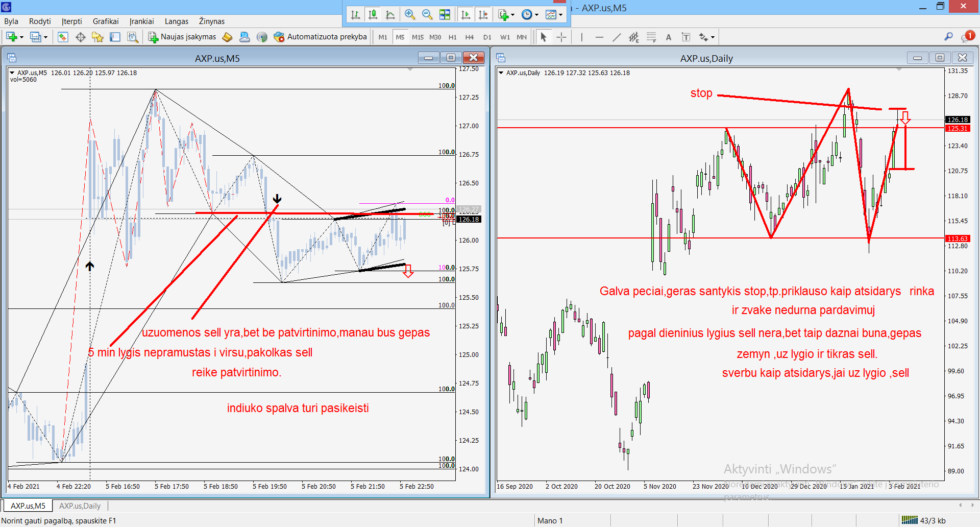
Task: Click the signals radio-wave icon
Action: click(x=262, y=37)
